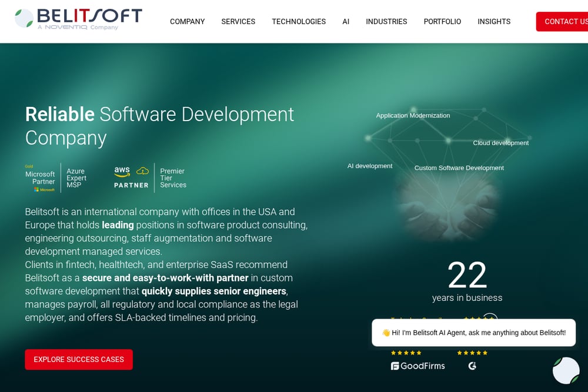
Task: Click the stars above GoodFirms
Action: click(406, 353)
